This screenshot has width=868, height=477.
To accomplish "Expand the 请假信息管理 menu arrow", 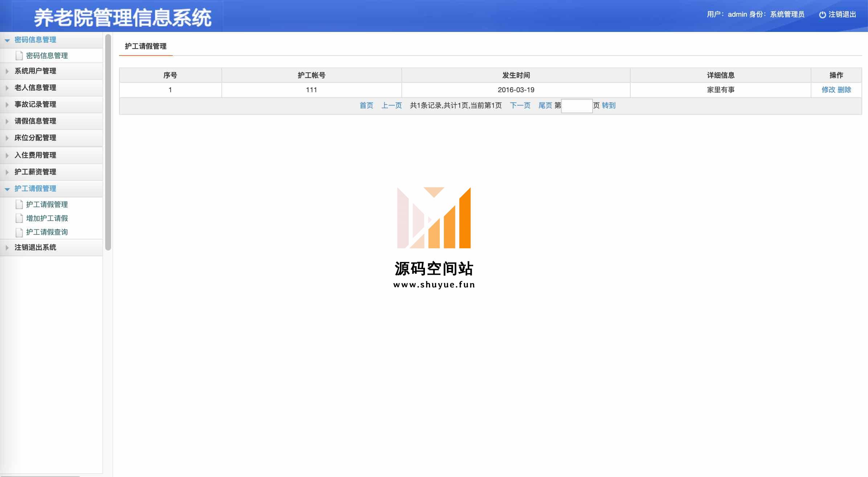I will point(7,121).
